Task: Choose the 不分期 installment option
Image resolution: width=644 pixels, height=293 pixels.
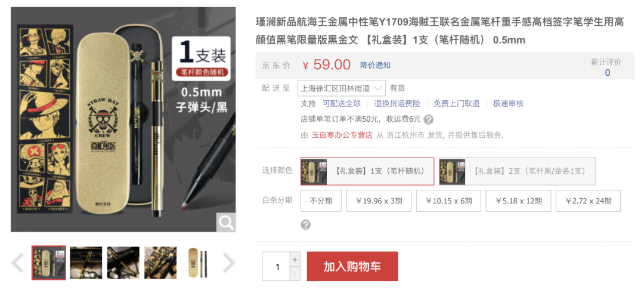Action: [321, 201]
